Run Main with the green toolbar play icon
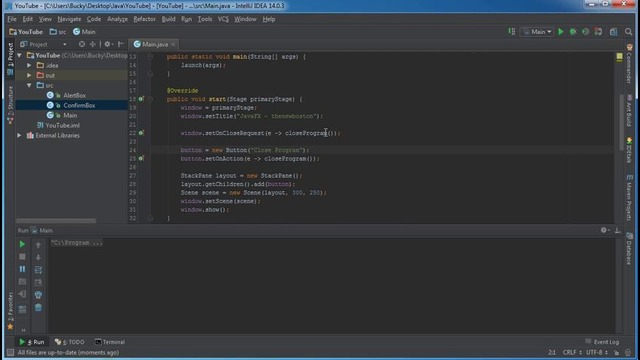Screen dimensions: 640x360 pyautogui.click(x=561, y=31)
